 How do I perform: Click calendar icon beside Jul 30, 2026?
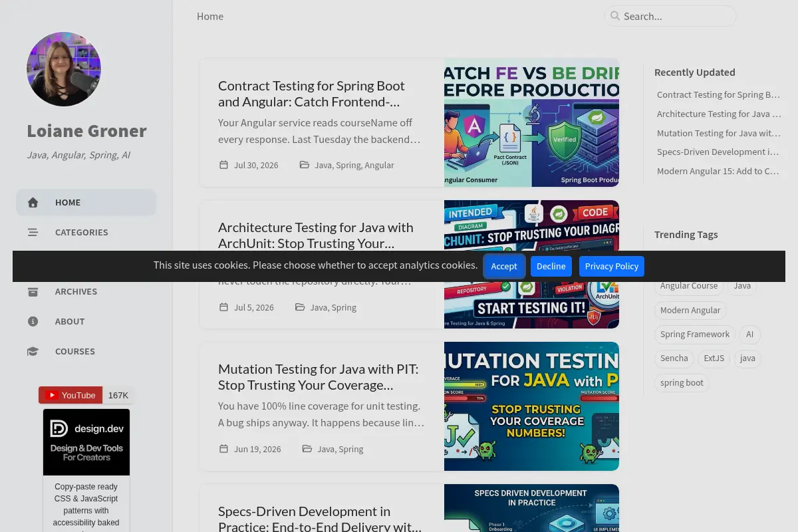[x=223, y=165]
